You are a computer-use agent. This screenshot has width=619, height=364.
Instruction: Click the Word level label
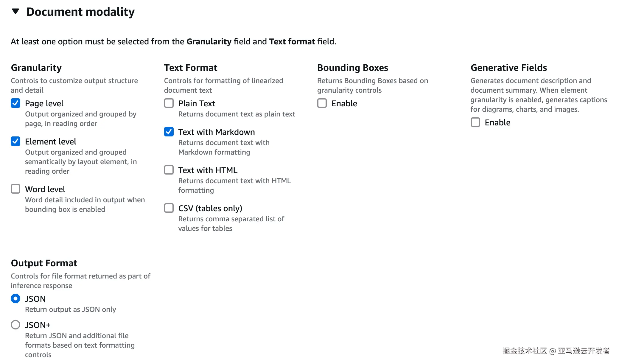click(45, 189)
